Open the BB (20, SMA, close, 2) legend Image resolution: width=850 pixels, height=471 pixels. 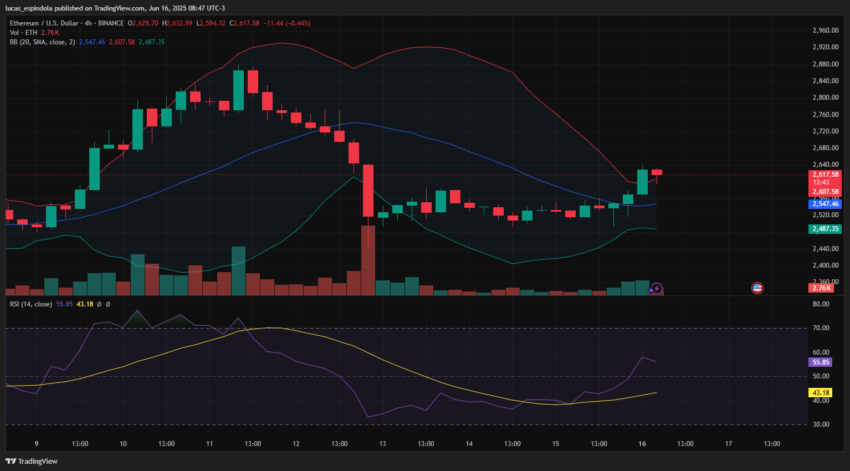tap(42, 42)
